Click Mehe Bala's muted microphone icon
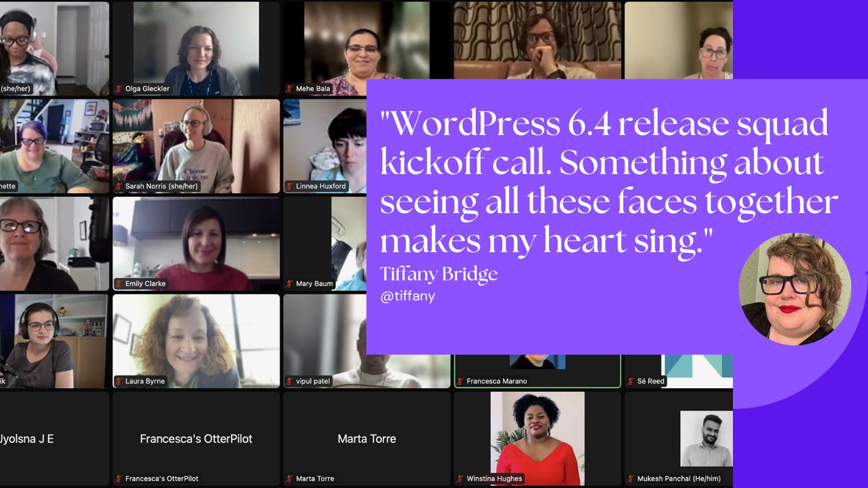Viewport: 868px width, 488px height. click(x=289, y=89)
